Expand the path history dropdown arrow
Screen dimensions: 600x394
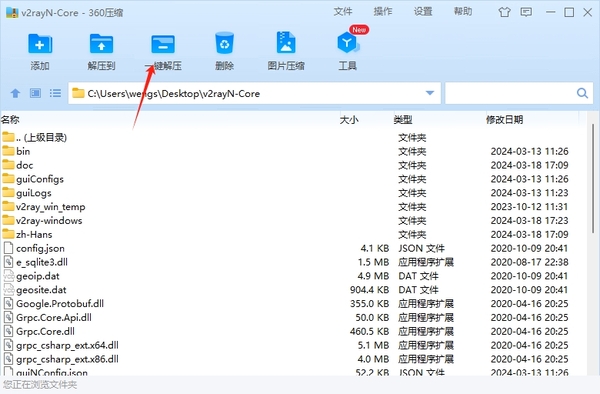pos(430,93)
